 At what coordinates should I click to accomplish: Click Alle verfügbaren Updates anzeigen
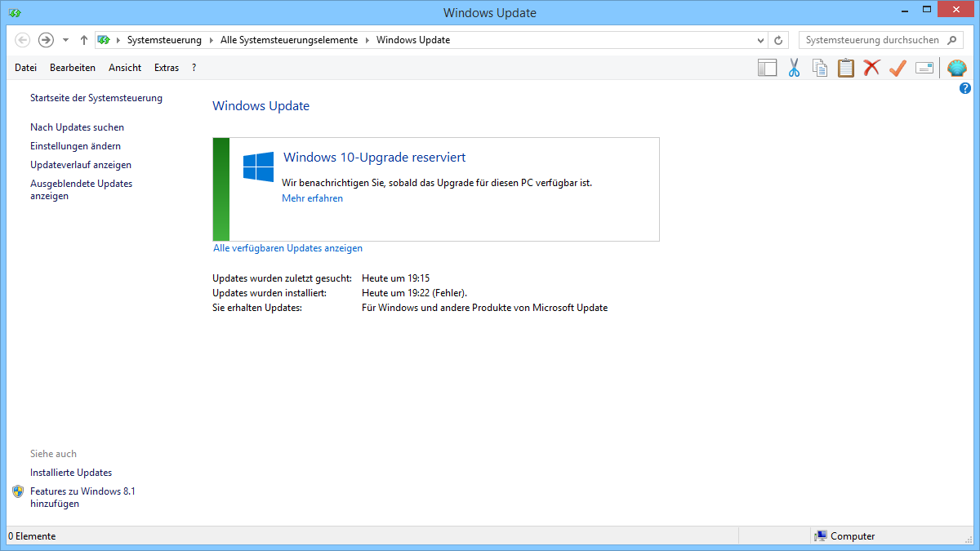point(287,248)
